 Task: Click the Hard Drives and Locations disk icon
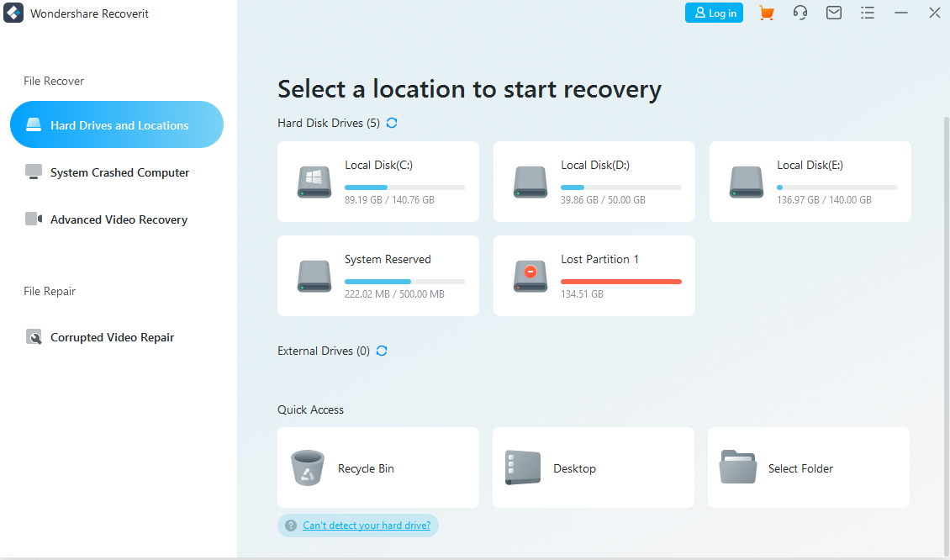(x=34, y=124)
